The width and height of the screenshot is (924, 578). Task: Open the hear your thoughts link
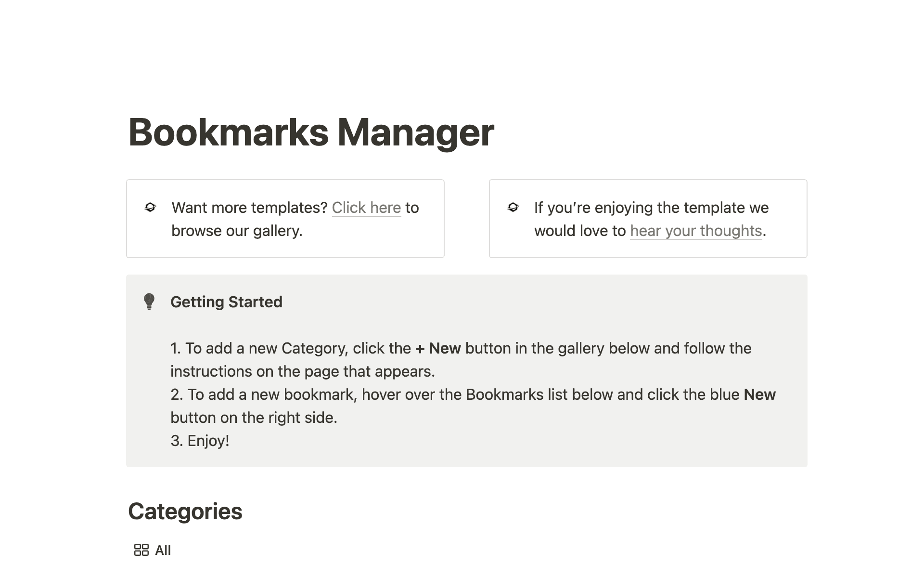(695, 231)
